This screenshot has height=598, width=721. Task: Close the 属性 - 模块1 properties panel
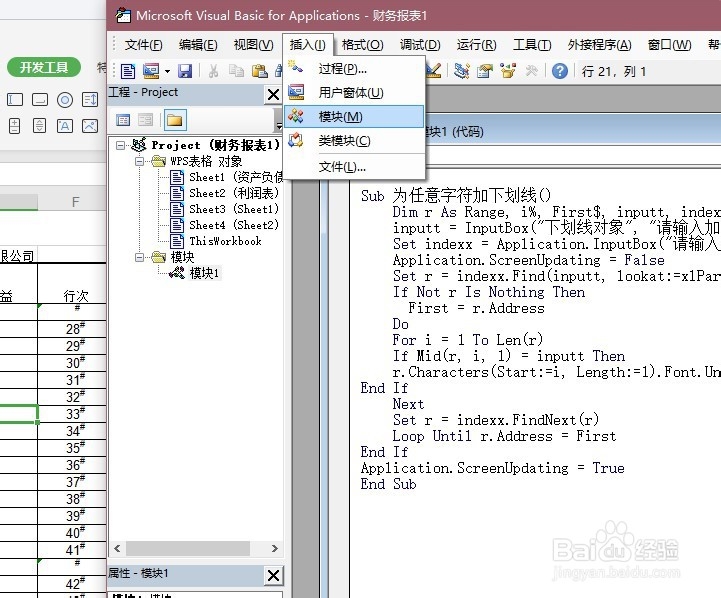[x=273, y=575]
